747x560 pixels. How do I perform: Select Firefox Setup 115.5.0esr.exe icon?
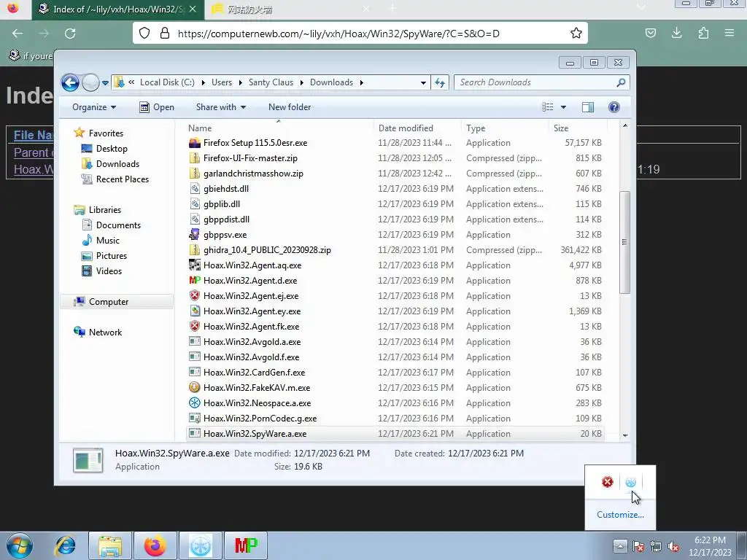point(194,143)
